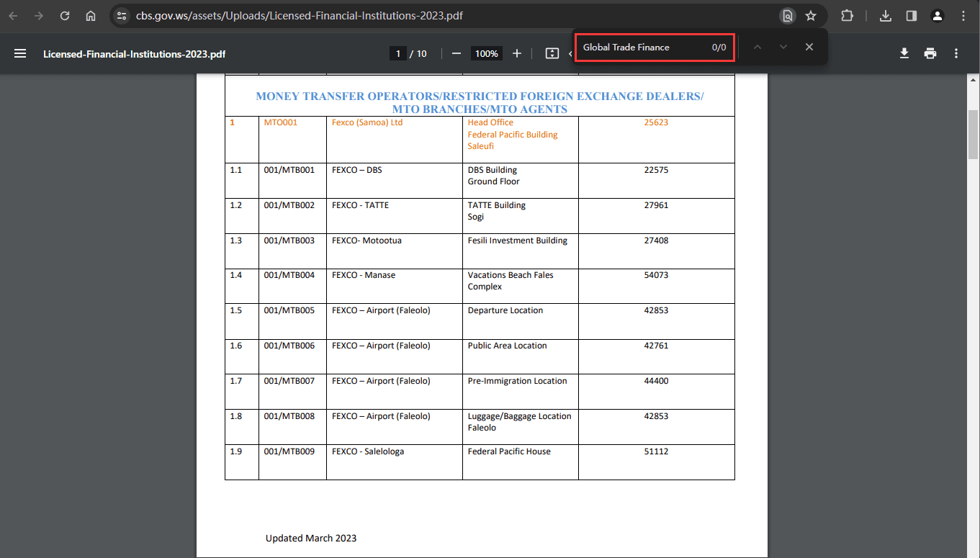The height and width of the screenshot is (558, 980).
Task: Select the Fexco (Samoa) Ltd cell
Action: point(394,140)
